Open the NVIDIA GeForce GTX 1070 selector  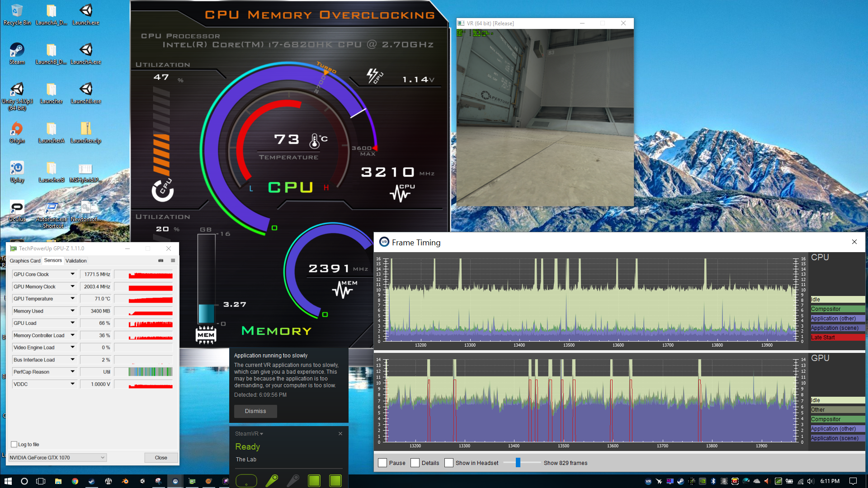point(57,458)
